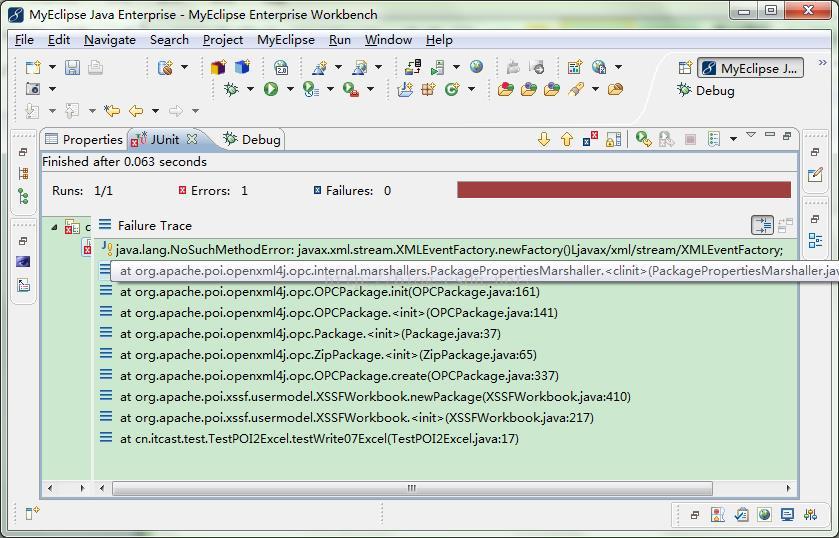
Task: Click the Last Edit Location arrow icon
Action: coord(112,111)
